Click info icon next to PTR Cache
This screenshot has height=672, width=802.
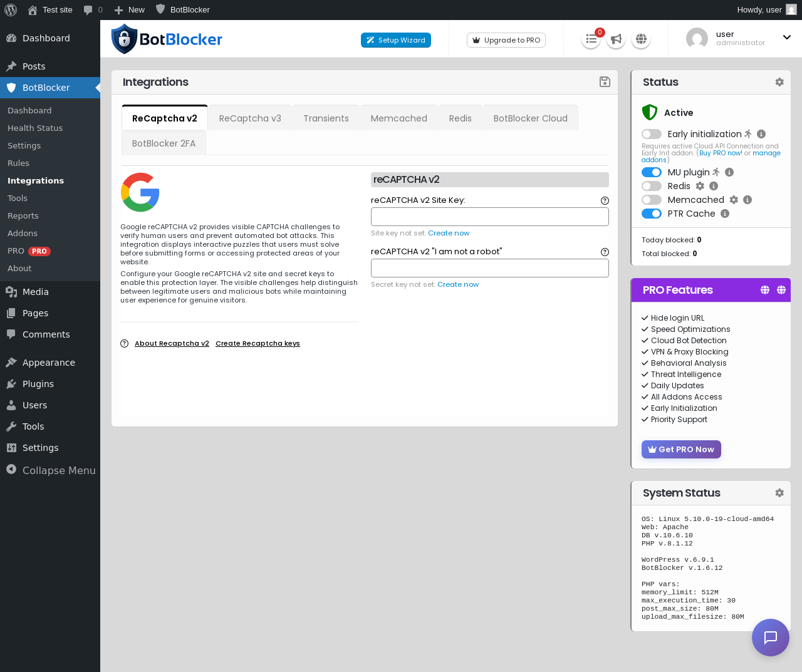click(725, 214)
